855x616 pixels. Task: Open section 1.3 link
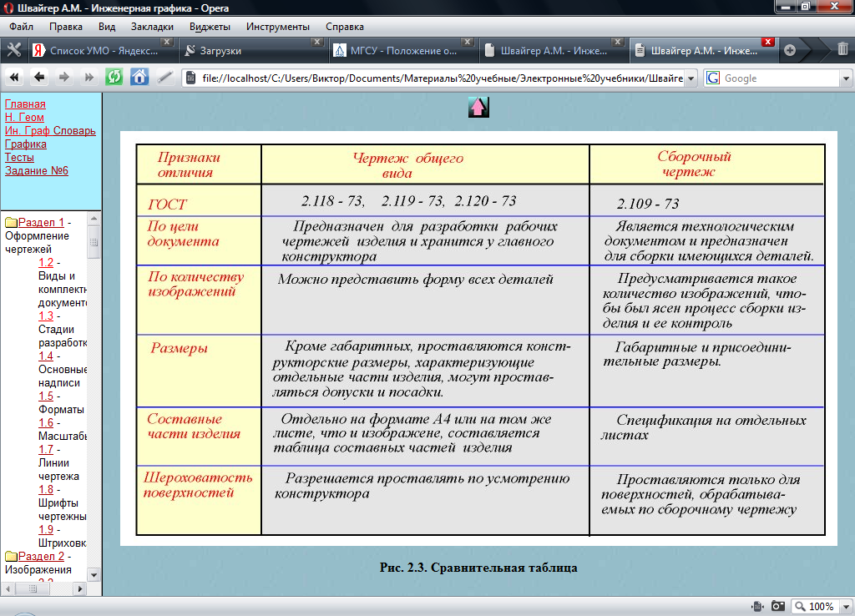pyautogui.click(x=46, y=316)
